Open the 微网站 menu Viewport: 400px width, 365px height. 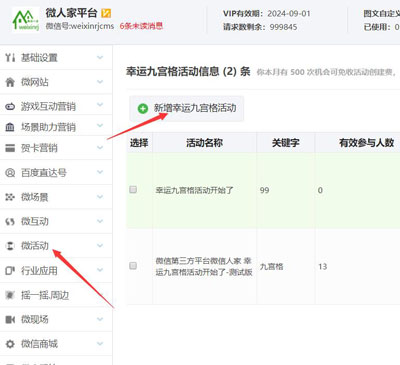[56, 82]
